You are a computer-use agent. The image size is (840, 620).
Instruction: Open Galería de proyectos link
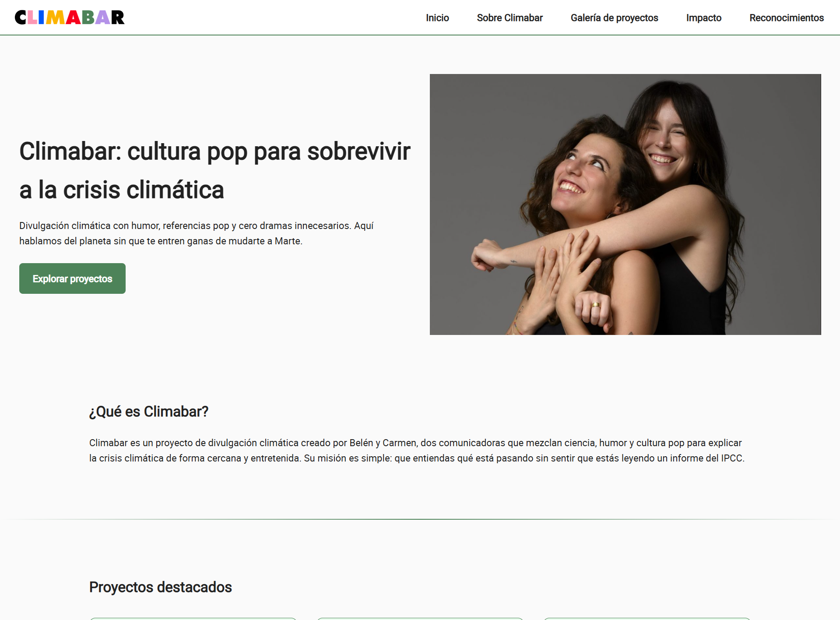[614, 18]
